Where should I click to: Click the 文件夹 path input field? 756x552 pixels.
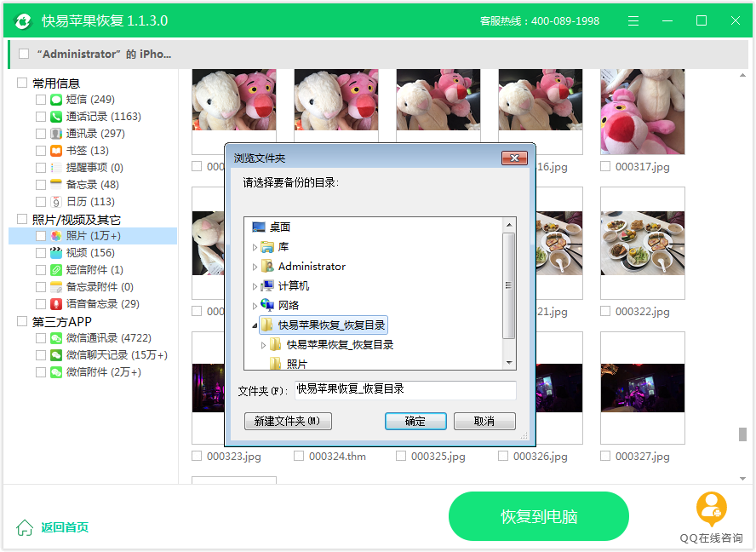tap(405, 390)
